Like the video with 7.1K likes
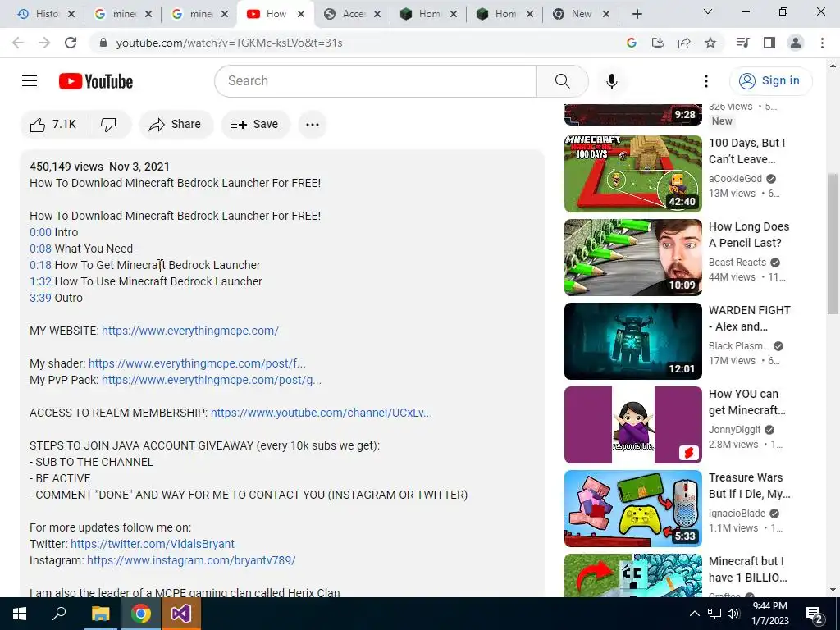The height and width of the screenshot is (630, 840). coord(53,125)
